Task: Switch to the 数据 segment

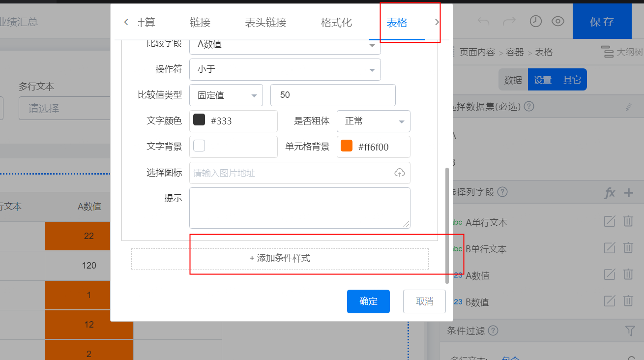Action: 513,80
